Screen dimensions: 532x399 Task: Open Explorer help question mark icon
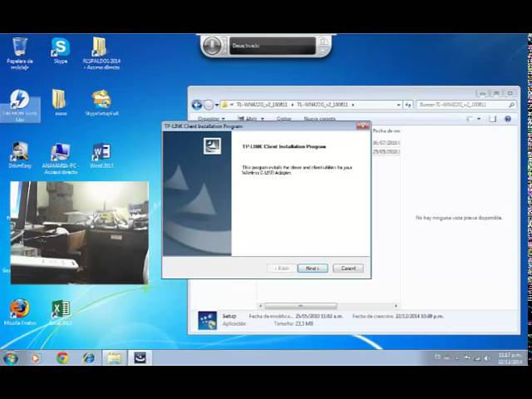[508, 119]
